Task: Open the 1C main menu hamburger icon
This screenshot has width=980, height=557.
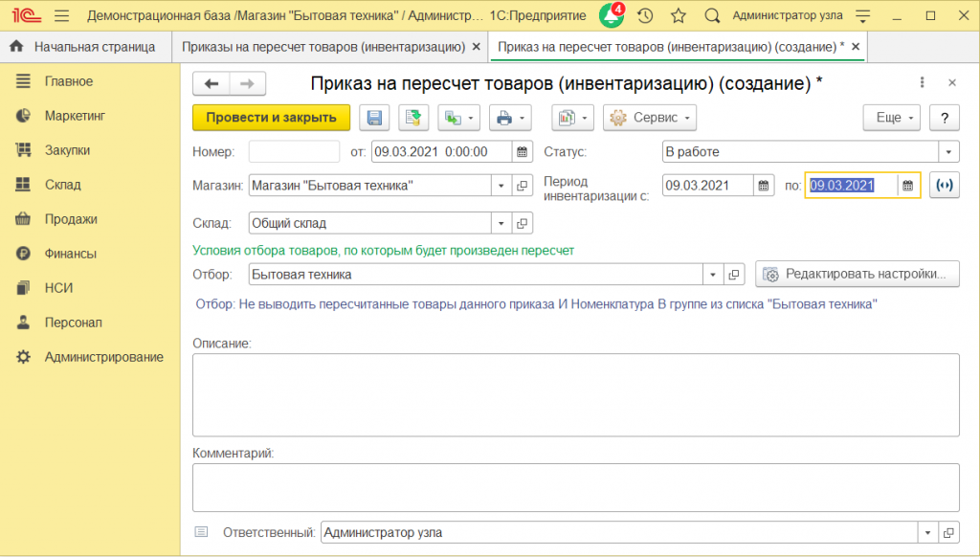Action: click(62, 15)
